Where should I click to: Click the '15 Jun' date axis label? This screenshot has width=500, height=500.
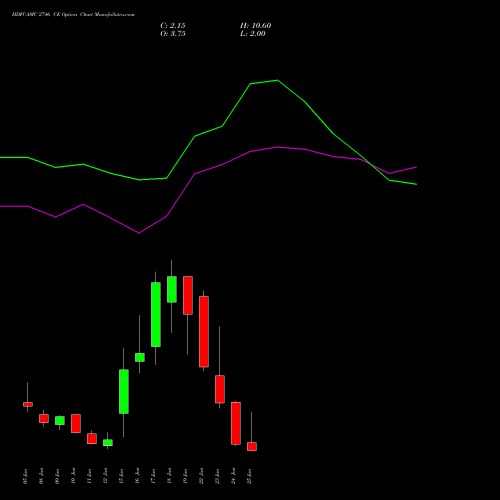pos(121,476)
